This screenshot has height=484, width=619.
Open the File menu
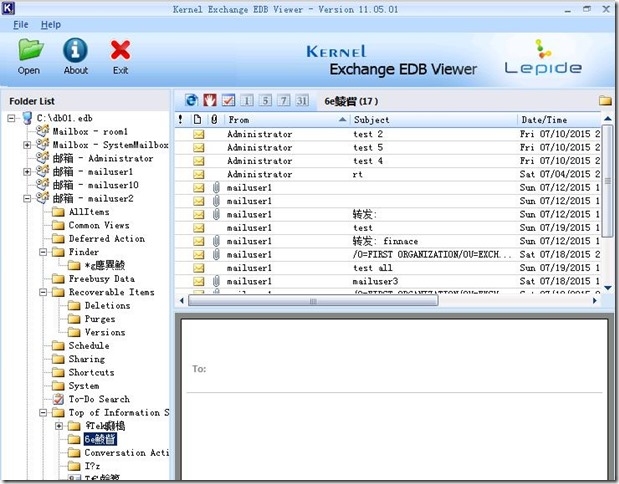(x=21, y=24)
